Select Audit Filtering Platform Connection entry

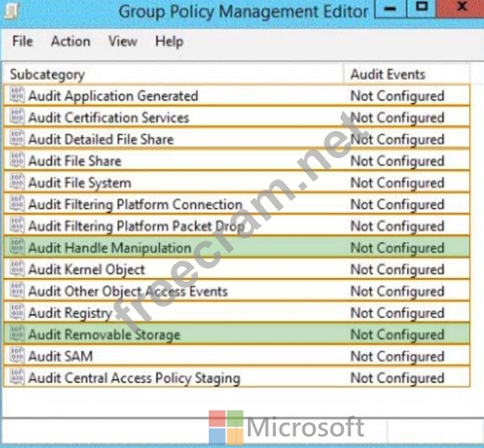click(237, 204)
